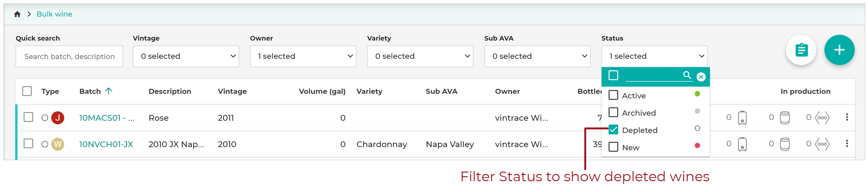Open kebab menu for 10NVCH01-JX row
Screen dimensions: 868x192
(x=847, y=144)
